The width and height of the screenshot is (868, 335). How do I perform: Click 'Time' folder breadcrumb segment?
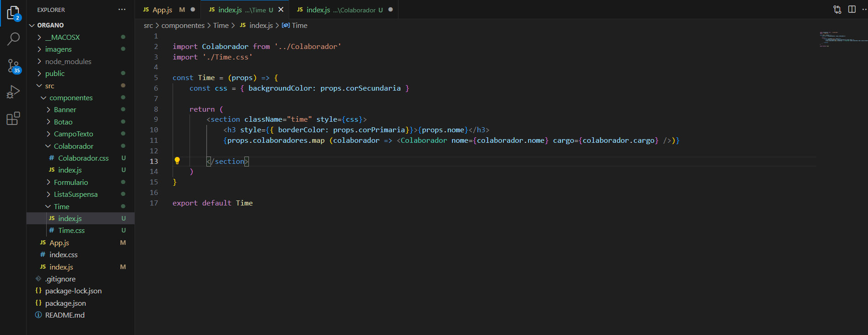point(221,26)
